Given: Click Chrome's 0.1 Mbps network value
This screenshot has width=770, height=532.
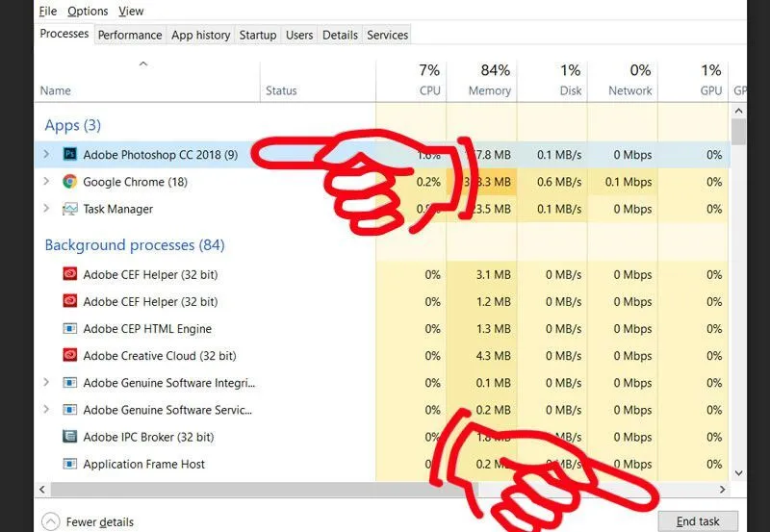Looking at the screenshot, I should [629, 182].
